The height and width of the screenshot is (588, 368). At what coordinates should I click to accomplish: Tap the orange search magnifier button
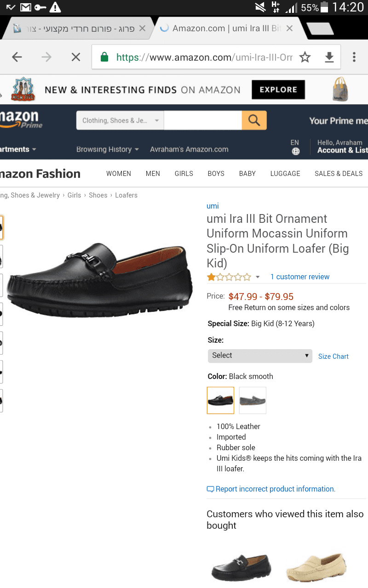pyautogui.click(x=254, y=120)
